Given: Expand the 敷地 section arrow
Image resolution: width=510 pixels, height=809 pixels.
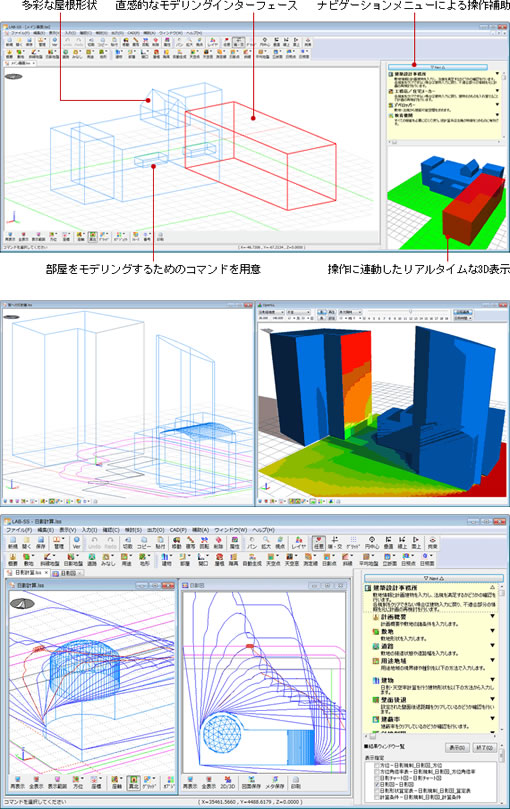Looking at the screenshot, I should pyautogui.click(x=492, y=631).
